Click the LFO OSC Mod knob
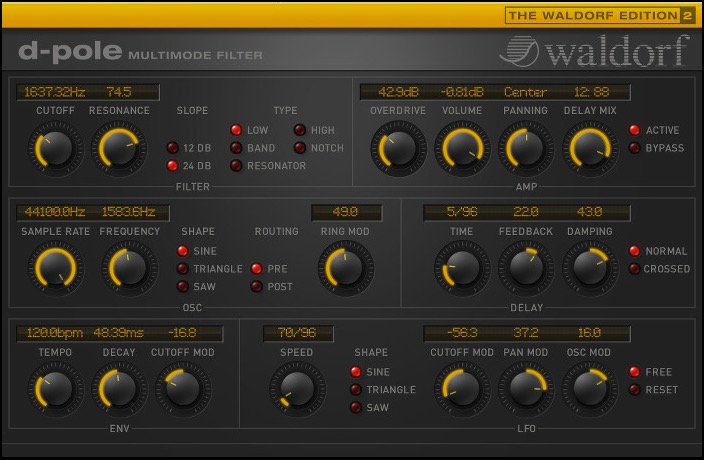704x460 pixels. click(x=590, y=389)
